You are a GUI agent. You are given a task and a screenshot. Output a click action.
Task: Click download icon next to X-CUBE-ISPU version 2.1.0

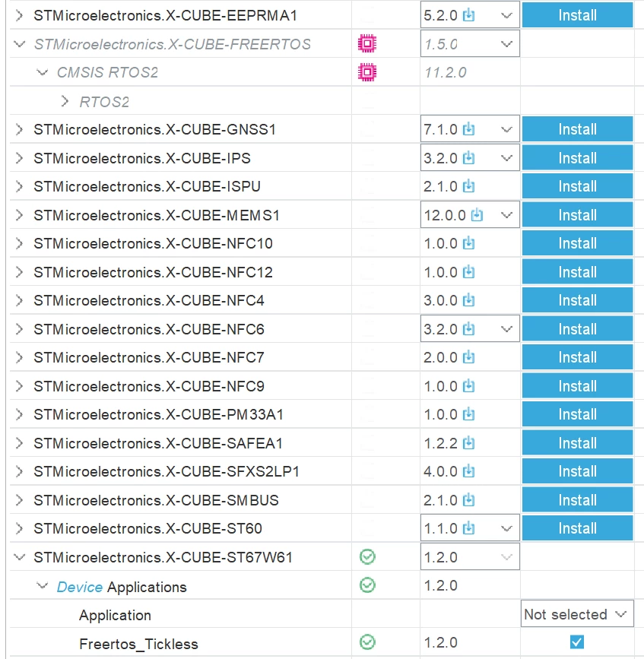(x=468, y=186)
